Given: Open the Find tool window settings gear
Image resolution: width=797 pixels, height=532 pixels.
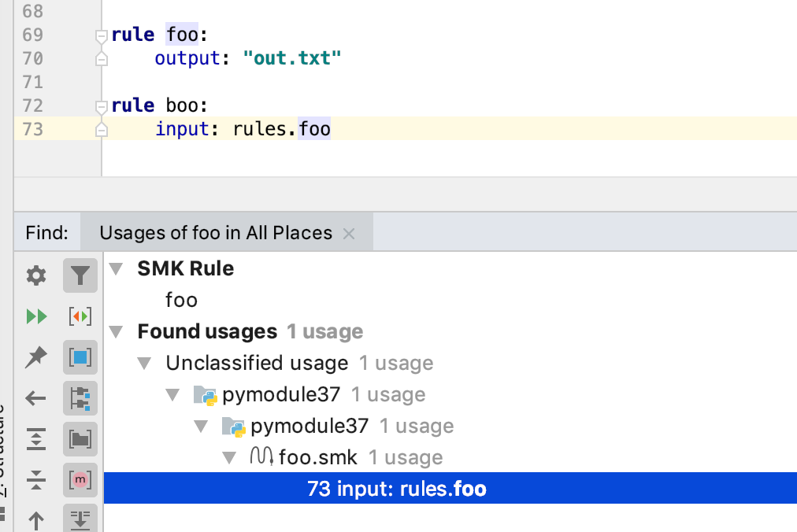Looking at the screenshot, I should (x=35, y=275).
